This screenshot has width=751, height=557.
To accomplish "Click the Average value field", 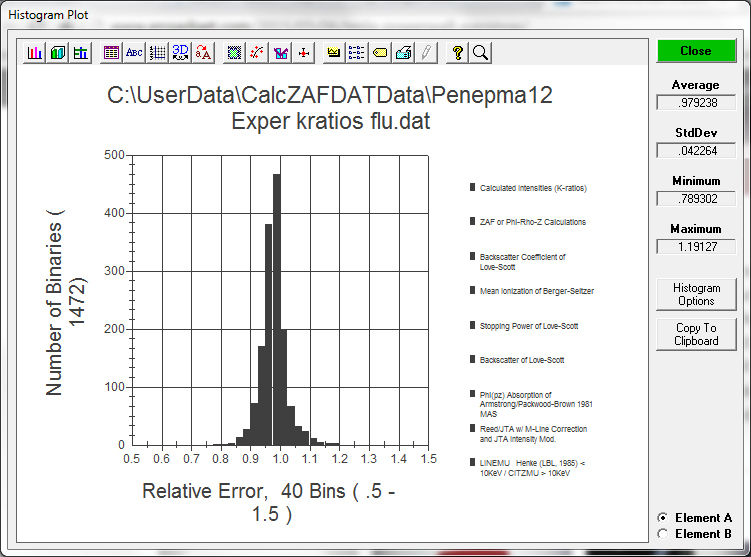I will coord(695,102).
